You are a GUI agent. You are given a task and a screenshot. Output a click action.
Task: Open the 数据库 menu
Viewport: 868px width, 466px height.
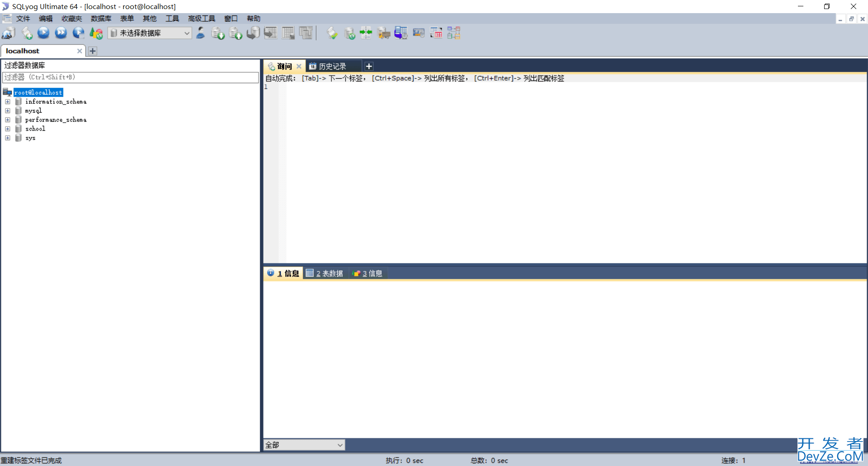(x=101, y=19)
